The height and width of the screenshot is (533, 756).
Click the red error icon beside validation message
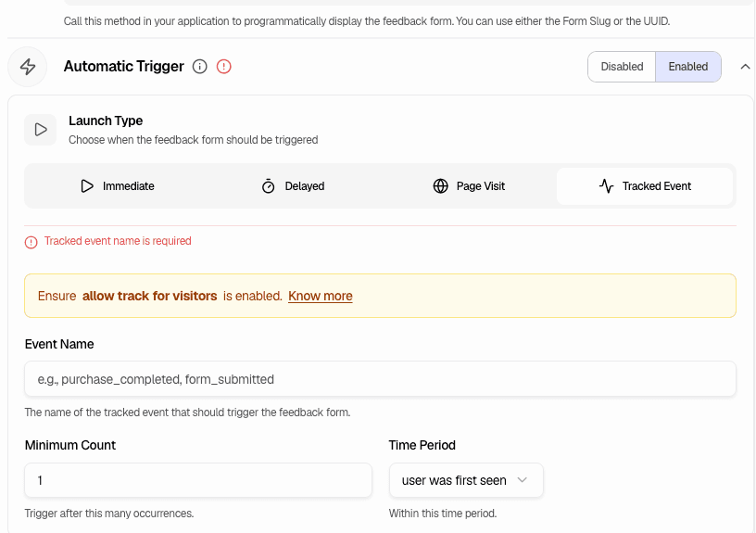tap(31, 242)
